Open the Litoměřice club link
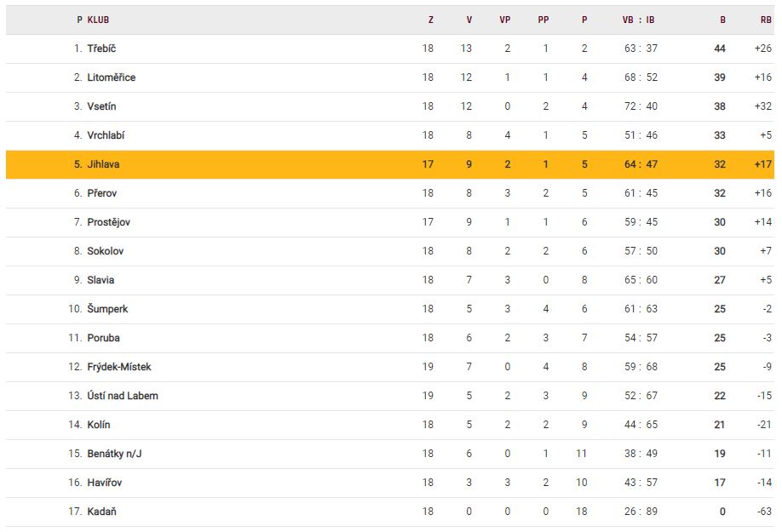Screen dimensions: 782x532 (111, 77)
